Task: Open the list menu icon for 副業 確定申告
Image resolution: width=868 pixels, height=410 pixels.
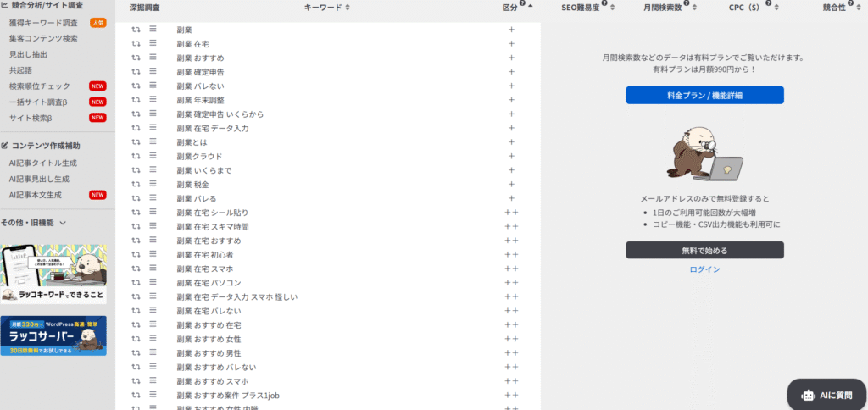Action: [153, 71]
